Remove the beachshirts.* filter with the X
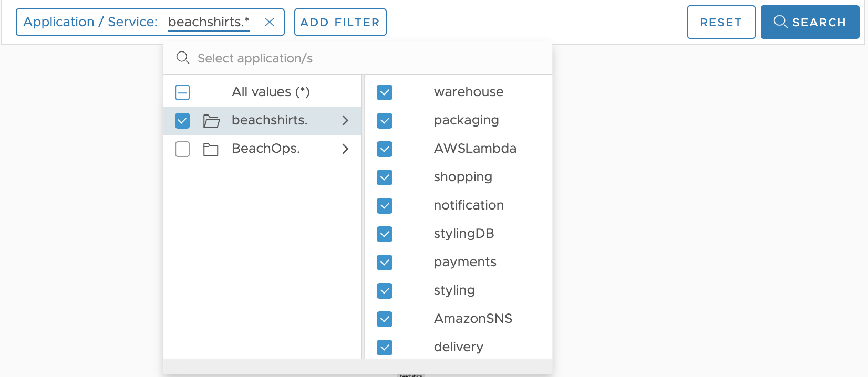 pos(270,22)
